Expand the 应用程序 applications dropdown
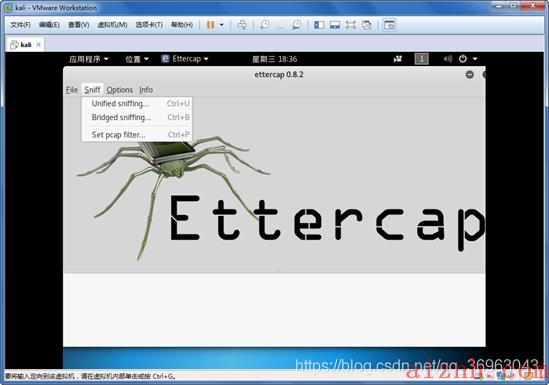The width and height of the screenshot is (549, 385). 89,59
